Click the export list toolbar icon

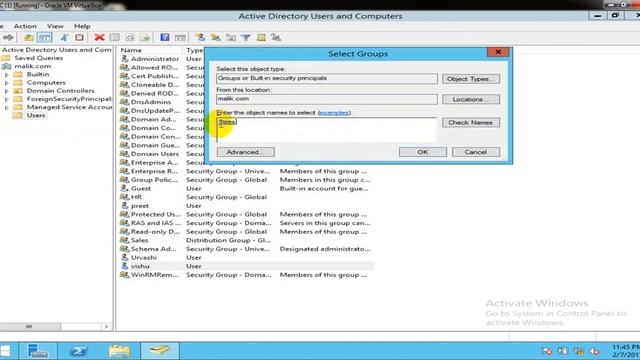coord(145,38)
